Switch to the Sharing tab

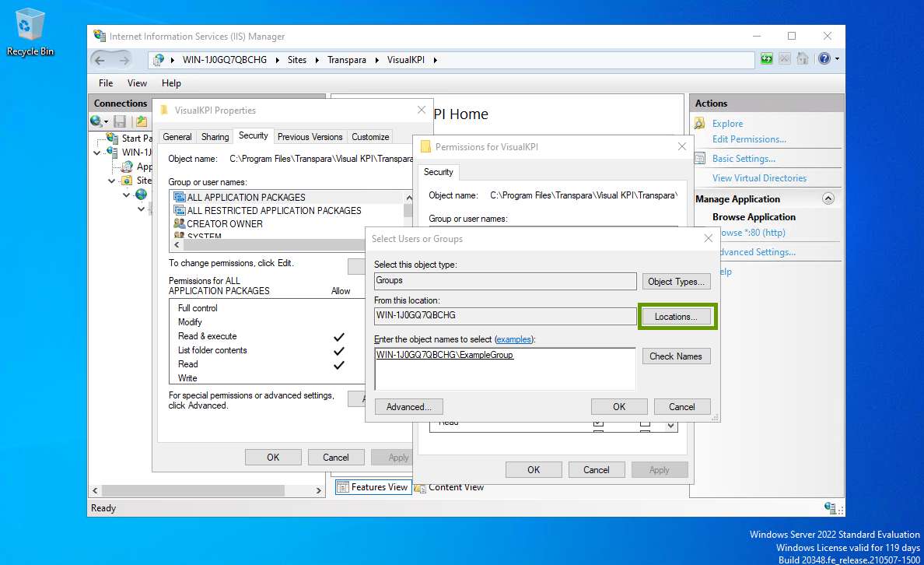(215, 137)
